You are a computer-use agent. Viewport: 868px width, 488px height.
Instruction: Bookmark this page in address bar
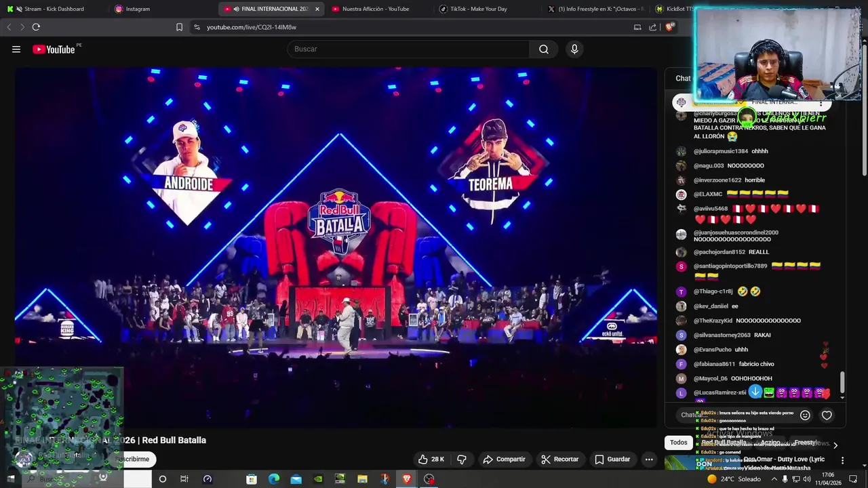[179, 27]
